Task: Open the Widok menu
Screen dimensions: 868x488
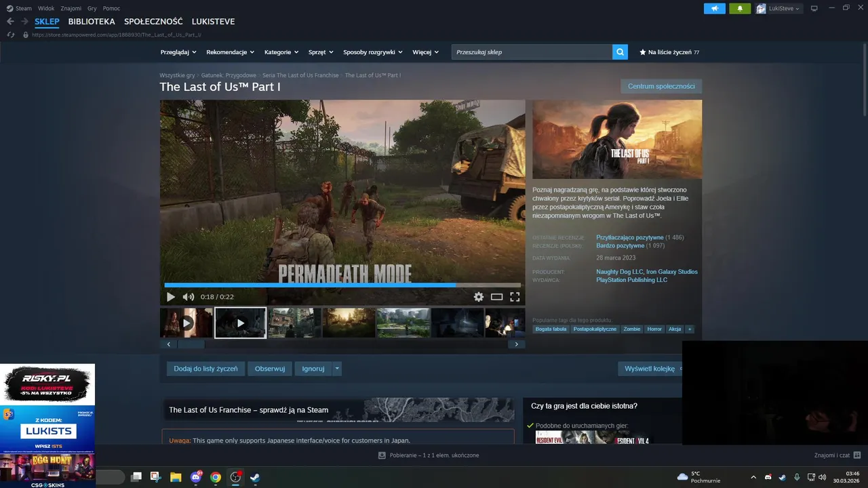Action: click(46, 8)
